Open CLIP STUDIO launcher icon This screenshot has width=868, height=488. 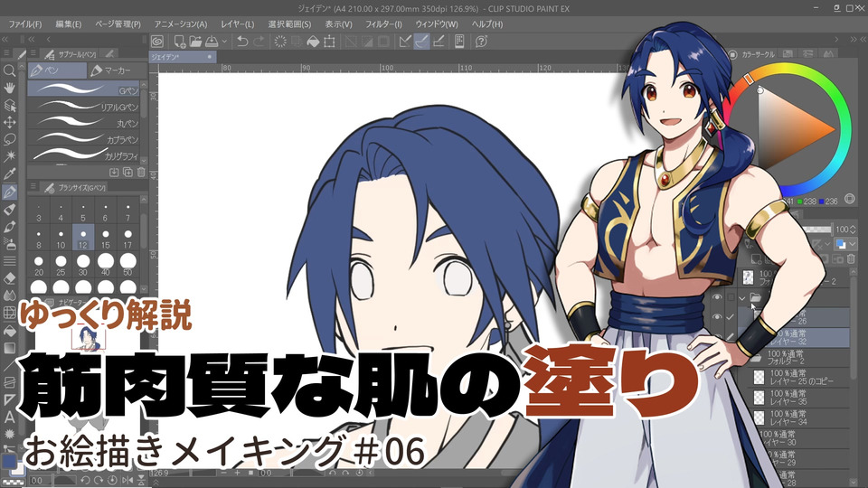157,42
